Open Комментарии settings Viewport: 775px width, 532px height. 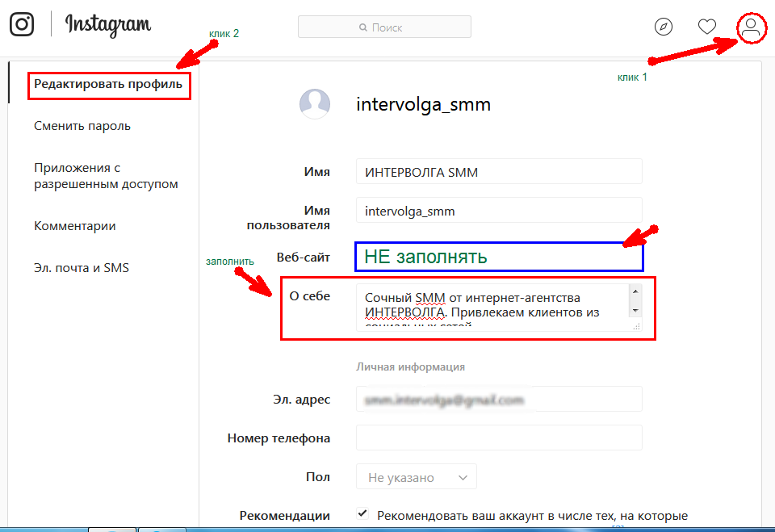[x=74, y=226]
